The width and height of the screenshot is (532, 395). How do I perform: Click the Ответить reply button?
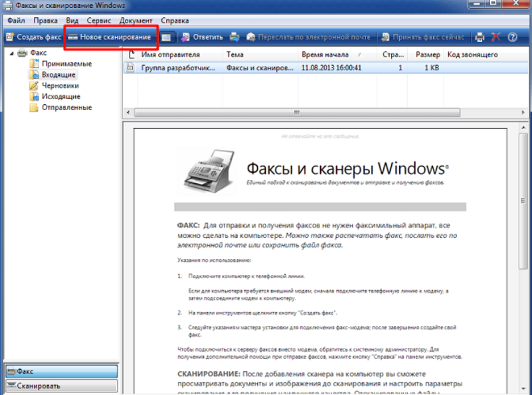202,37
